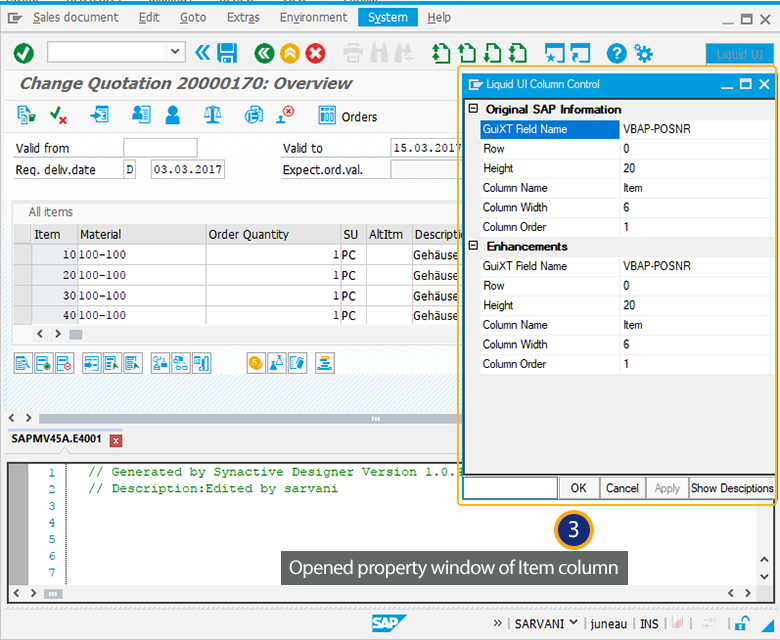Click the item details icon below table
Viewport: 780px width, 640px height.
[23, 364]
